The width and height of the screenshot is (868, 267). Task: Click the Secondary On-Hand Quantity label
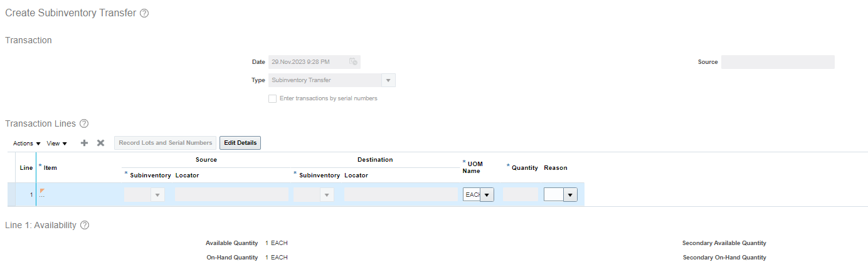click(x=724, y=258)
